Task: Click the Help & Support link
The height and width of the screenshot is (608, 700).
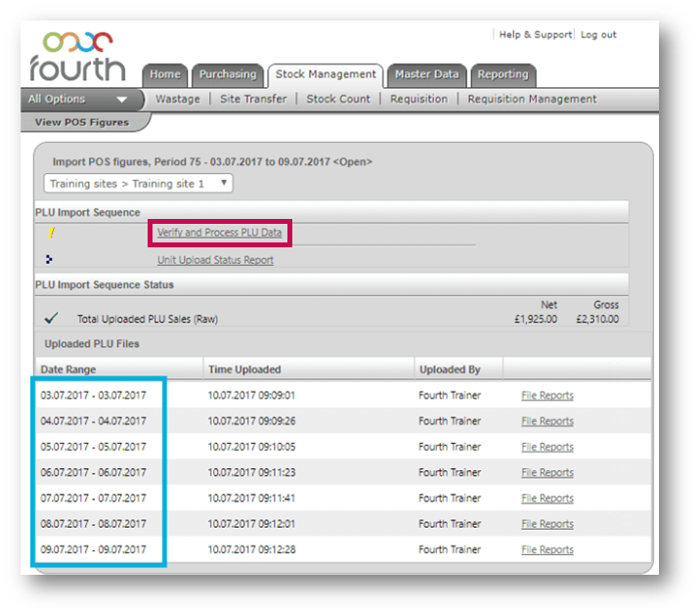Action: tap(535, 35)
